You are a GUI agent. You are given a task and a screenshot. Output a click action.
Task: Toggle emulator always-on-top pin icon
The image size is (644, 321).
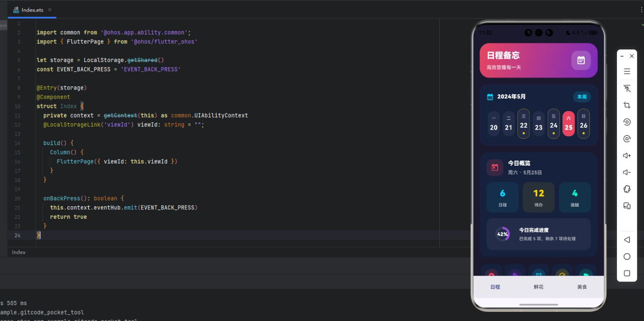click(627, 89)
